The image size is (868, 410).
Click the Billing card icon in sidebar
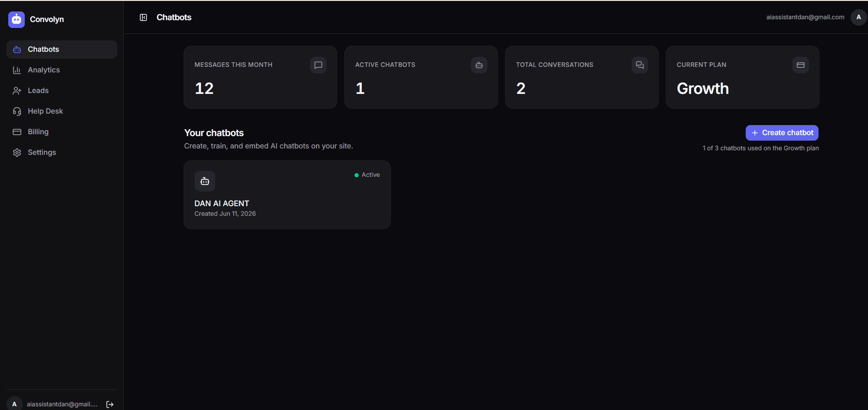pos(17,132)
